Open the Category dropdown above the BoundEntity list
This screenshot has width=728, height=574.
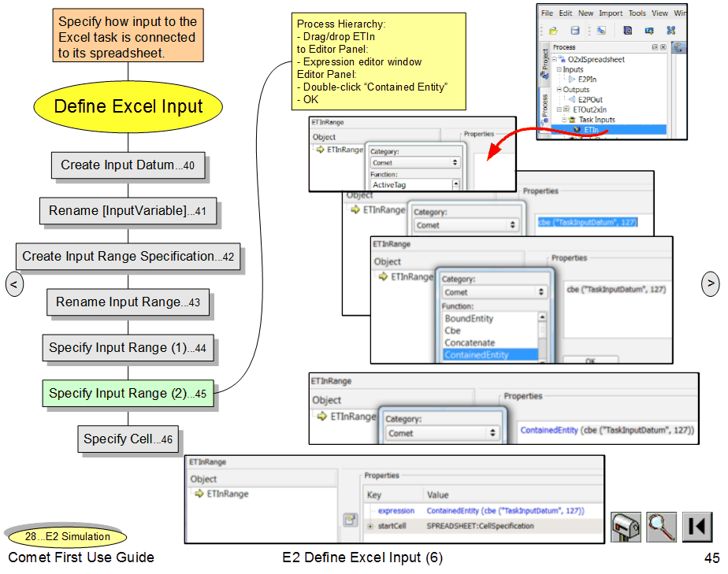tap(494, 292)
